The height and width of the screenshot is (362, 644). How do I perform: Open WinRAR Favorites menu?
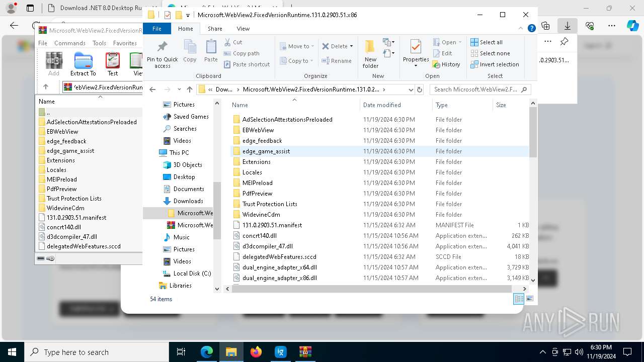pos(125,43)
